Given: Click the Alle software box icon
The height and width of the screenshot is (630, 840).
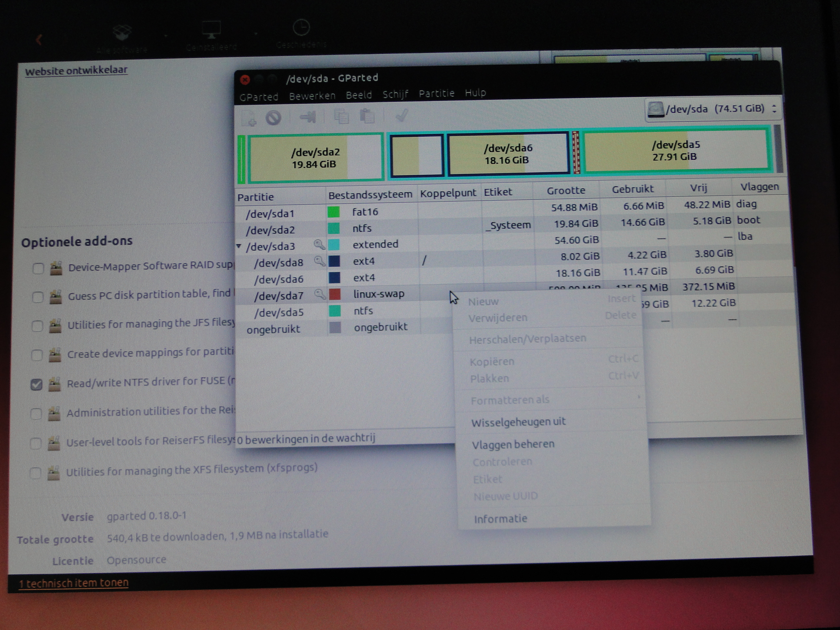Looking at the screenshot, I should pyautogui.click(x=122, y=33).
